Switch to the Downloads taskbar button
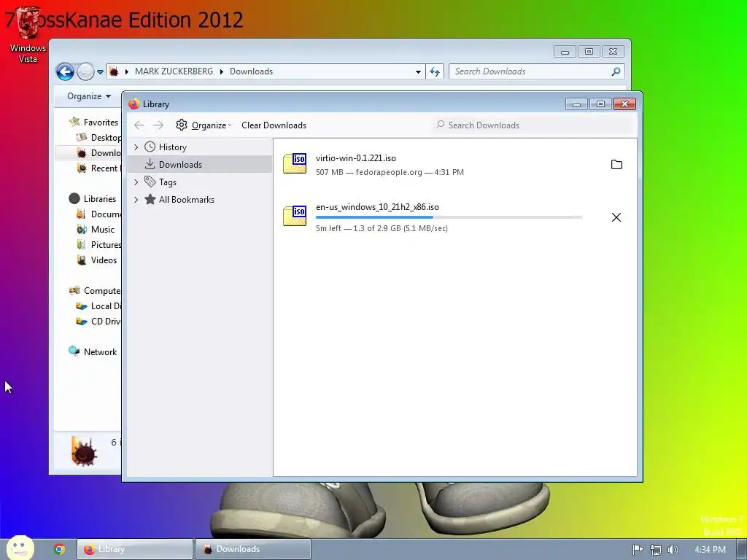Screen dimensions: 747x560 point(253,549)
